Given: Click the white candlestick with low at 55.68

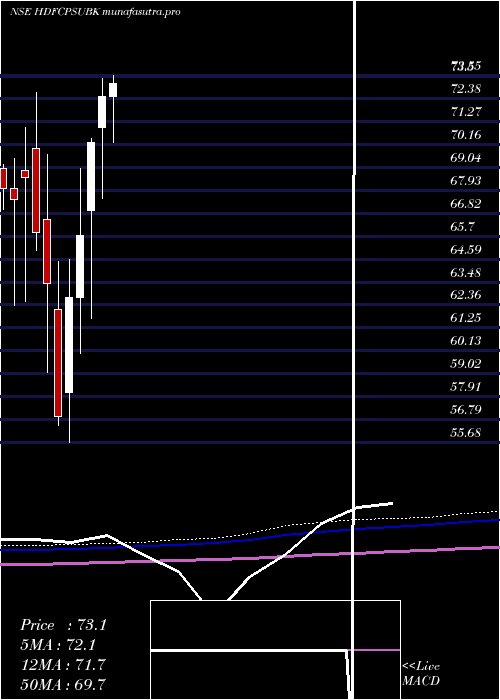Looking at the screenshot, I should coord(69,345).
